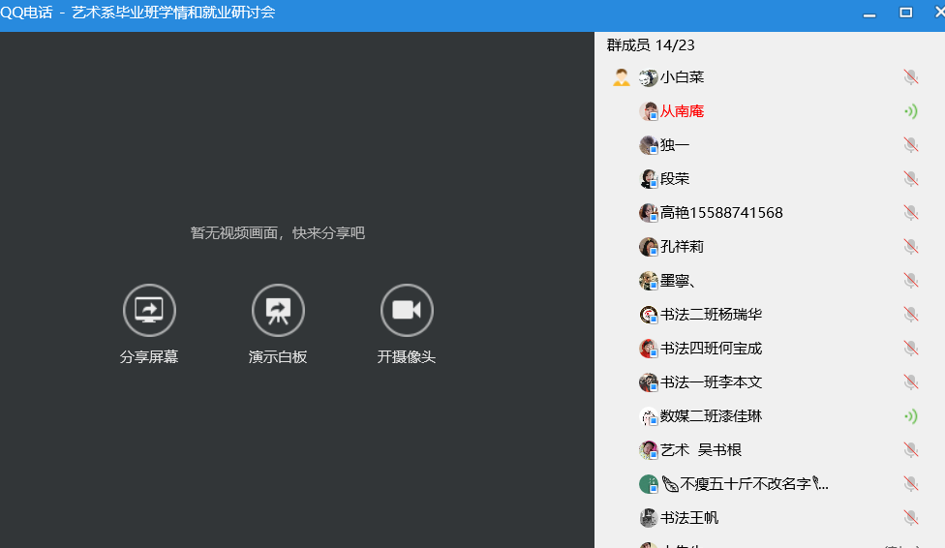Screen dimensions: 945x548
Task: Select member name 书法王帆
Action: click(689, 517)
